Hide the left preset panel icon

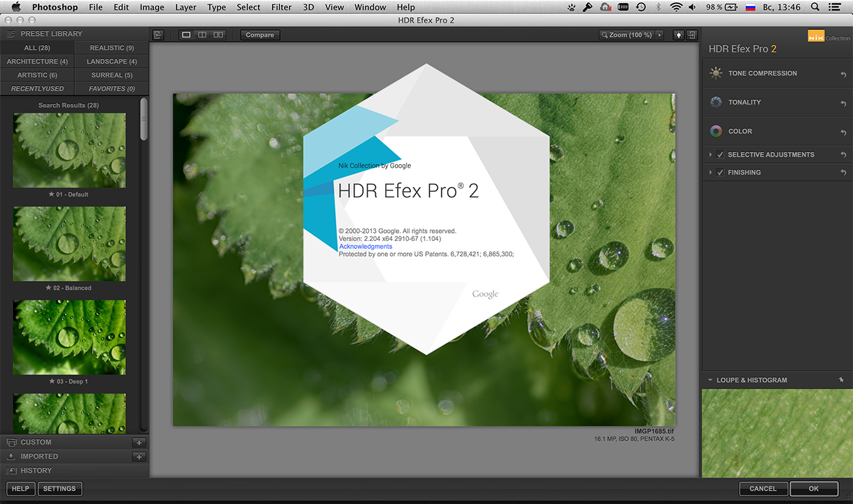pos(158,35)
